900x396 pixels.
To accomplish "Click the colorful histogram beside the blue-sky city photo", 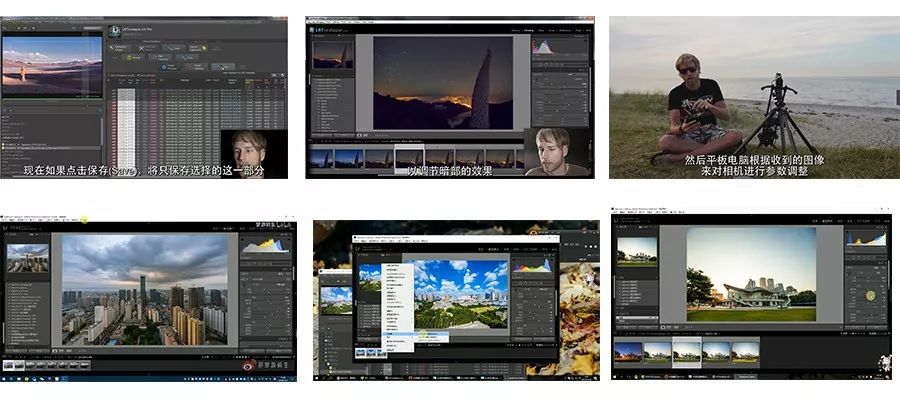I will [x=532, y=265].
